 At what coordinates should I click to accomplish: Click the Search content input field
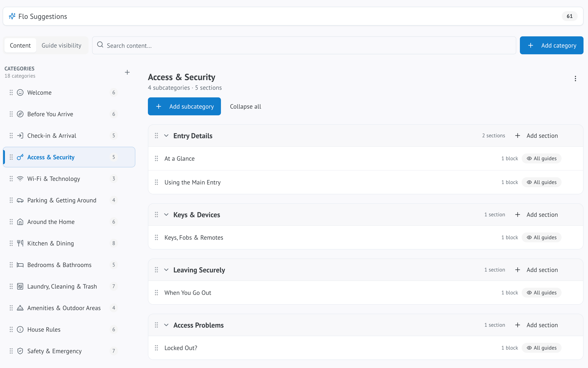[304, 46]
